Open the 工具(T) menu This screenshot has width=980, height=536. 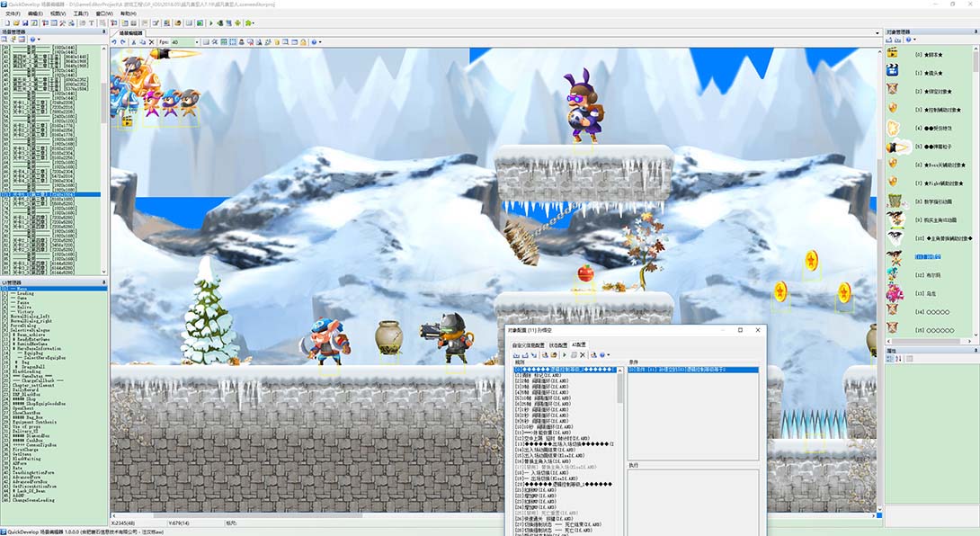click(81, 13)
